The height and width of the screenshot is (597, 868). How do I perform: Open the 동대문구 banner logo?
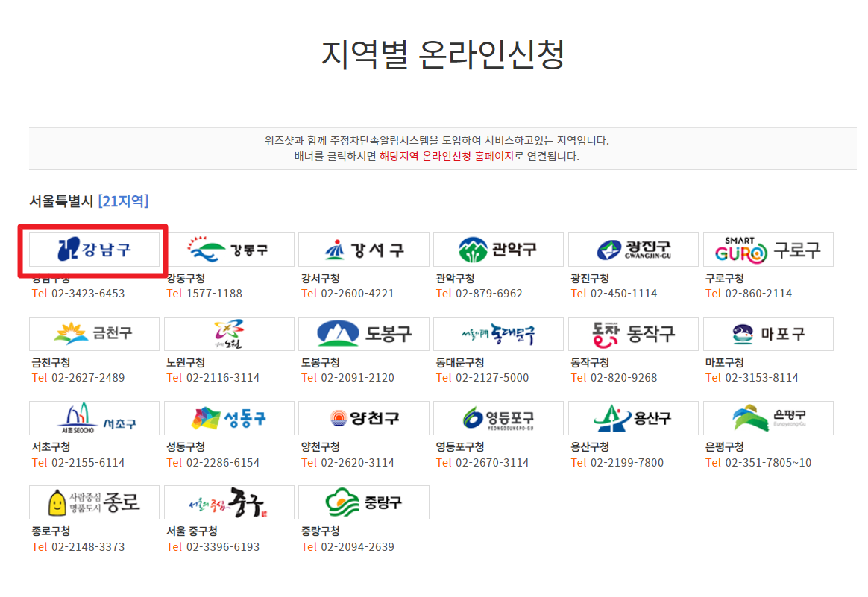[x=498, y=334]
